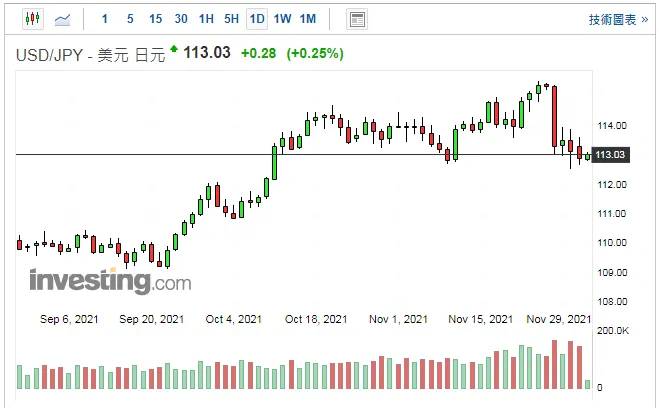The image size is (659, 408).
Task: Choose the 1D daily timeframe
Action: [x=257, y=19]
